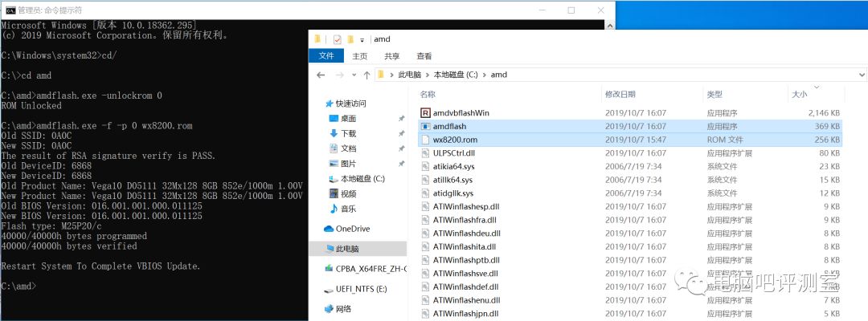Click the ATIWinflashesp.dll file icon
Screen dimensions: 868x321
point(425,206)
